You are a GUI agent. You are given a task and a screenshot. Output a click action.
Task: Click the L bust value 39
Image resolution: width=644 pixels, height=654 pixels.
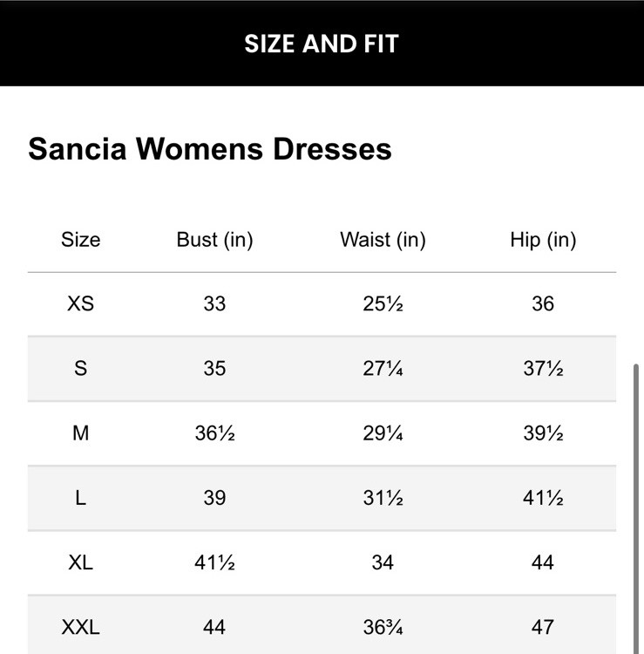click(214, 497)
